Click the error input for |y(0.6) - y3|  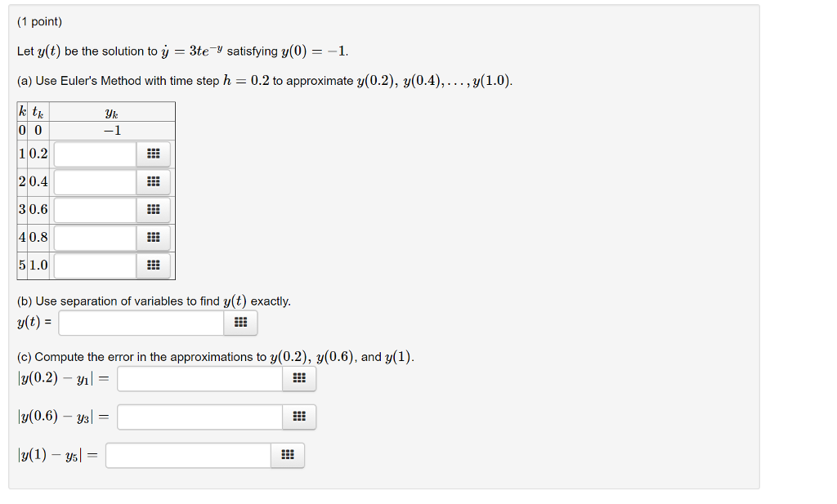[x=199, y=417]
